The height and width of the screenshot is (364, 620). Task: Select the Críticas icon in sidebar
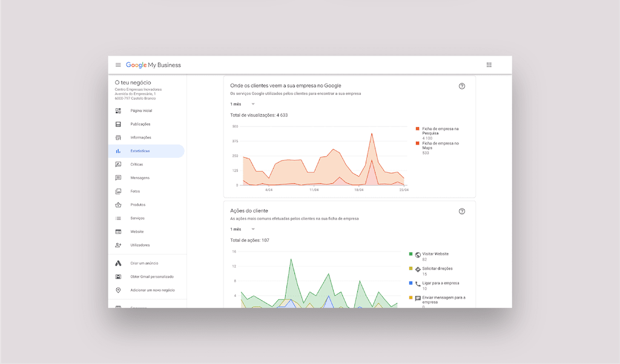click(x=118, y=164)
